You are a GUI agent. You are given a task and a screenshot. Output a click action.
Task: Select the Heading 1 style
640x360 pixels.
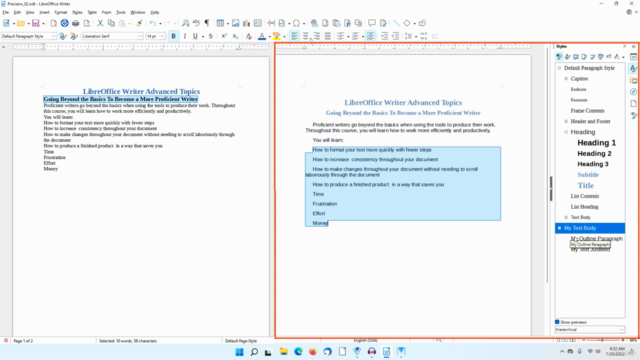tap(596, 143)
